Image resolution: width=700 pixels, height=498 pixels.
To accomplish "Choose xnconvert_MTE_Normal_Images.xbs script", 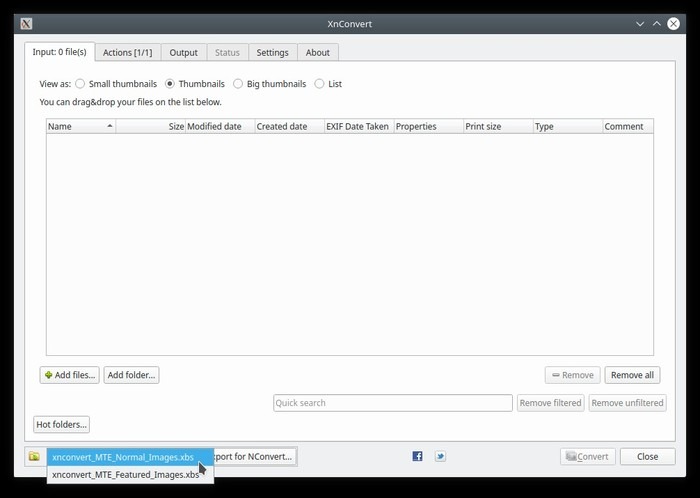I will pos(130,457).
